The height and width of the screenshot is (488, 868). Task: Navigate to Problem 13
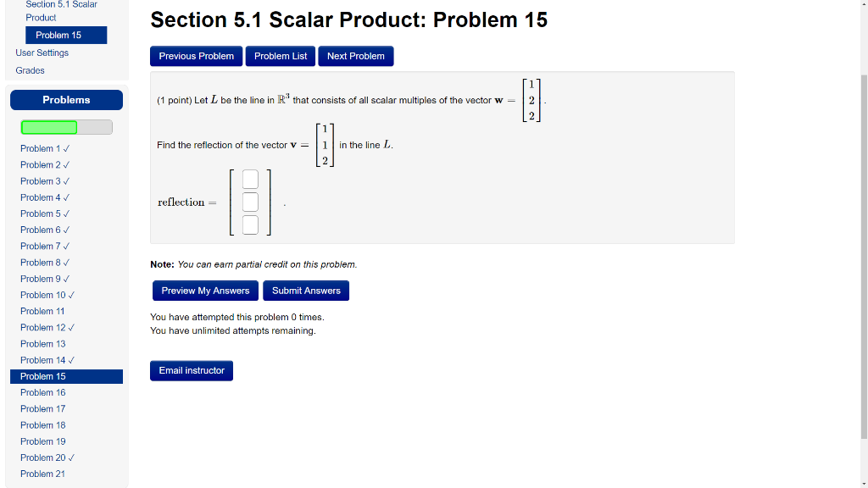(x=42, y=343)
